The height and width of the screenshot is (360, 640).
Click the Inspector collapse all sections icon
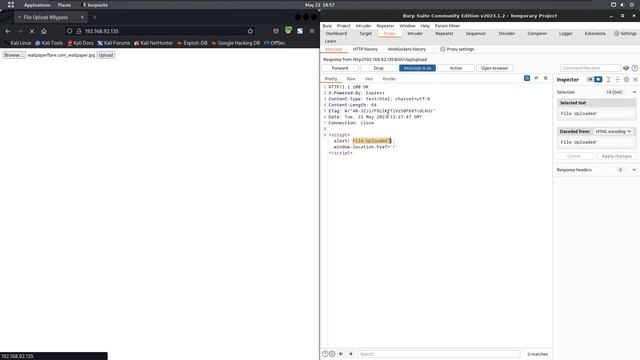[x=617, y=80]
